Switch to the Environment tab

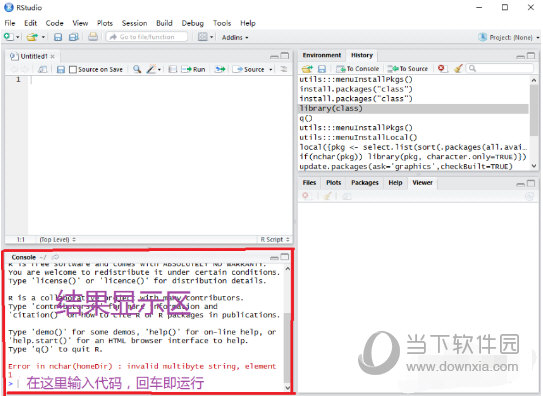point(322,55)
